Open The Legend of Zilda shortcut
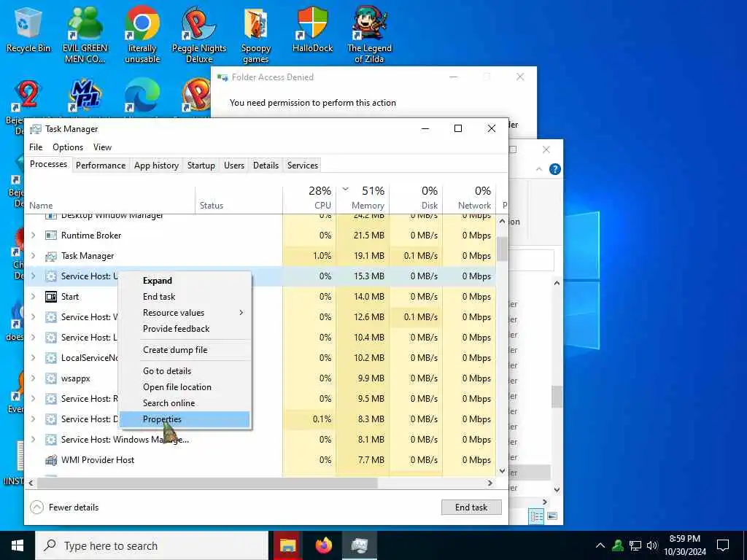Screen dimensions: 747x560 pos(369,34)
